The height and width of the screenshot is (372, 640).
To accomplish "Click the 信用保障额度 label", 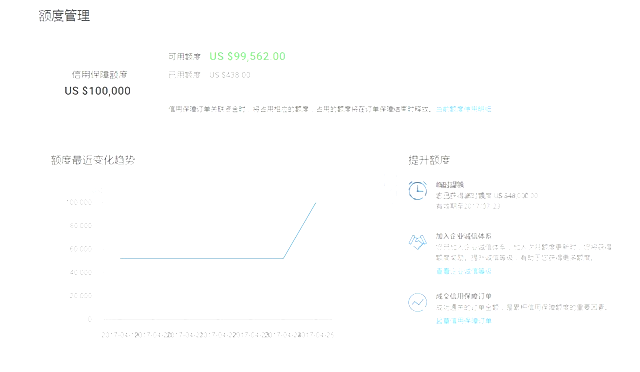I will 100,75.
